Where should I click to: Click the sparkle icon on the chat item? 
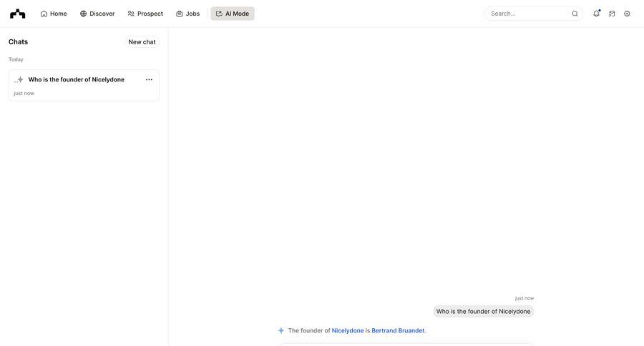(x=19, y=79)
